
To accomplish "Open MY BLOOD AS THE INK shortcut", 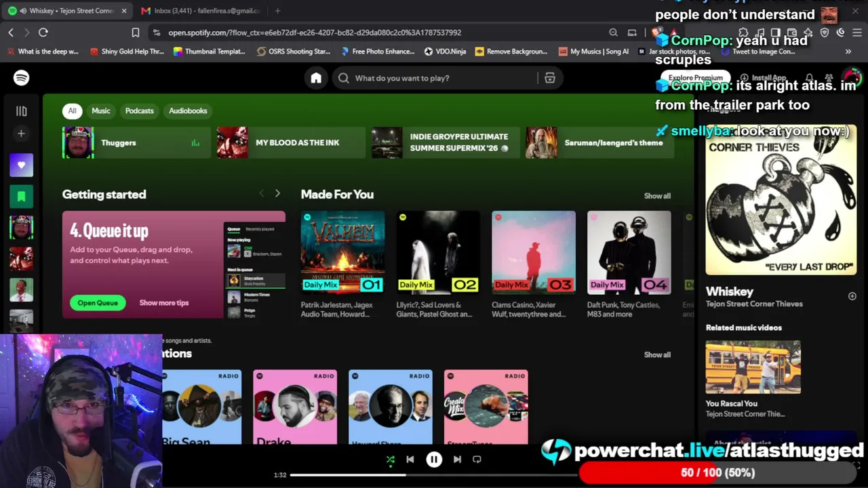I will (291, 143).
